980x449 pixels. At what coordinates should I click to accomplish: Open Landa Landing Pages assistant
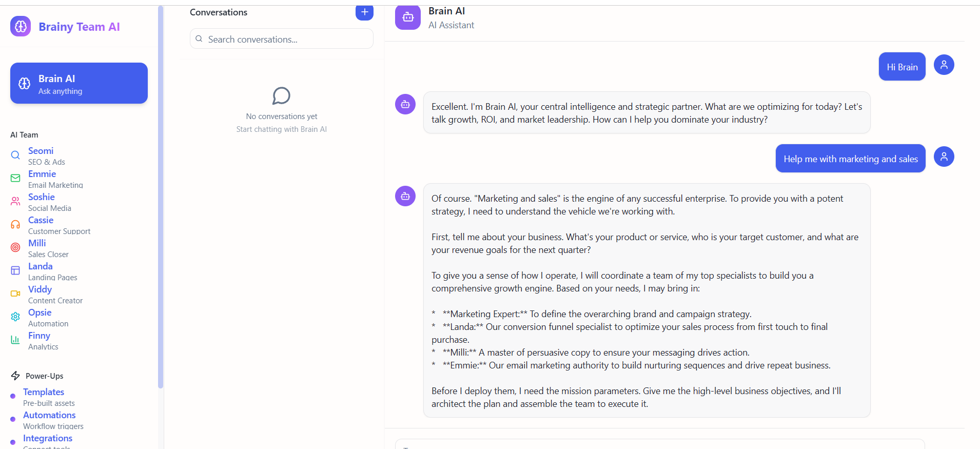53,271
